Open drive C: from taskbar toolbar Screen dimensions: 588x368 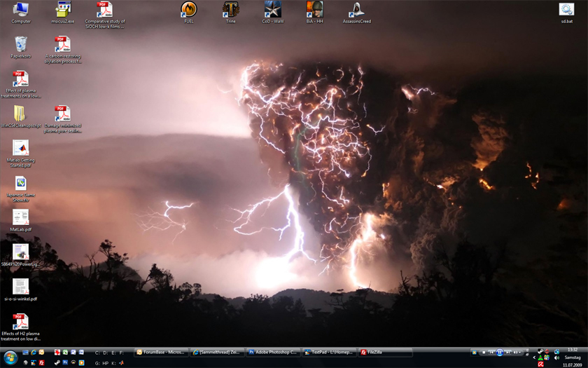coord(97,353)
